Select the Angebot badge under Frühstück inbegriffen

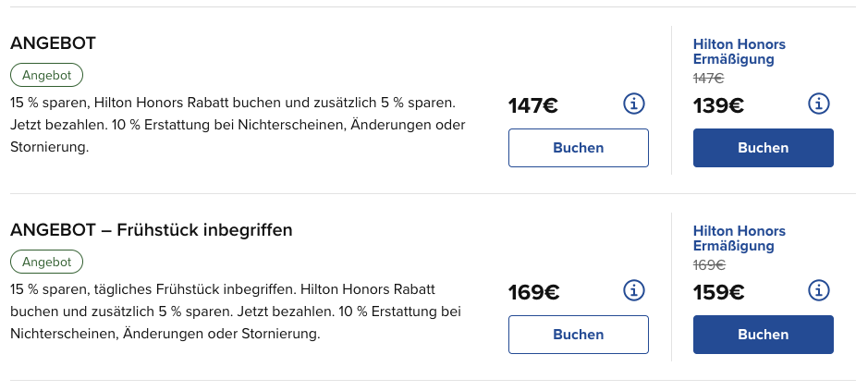(x=46, y=262)
